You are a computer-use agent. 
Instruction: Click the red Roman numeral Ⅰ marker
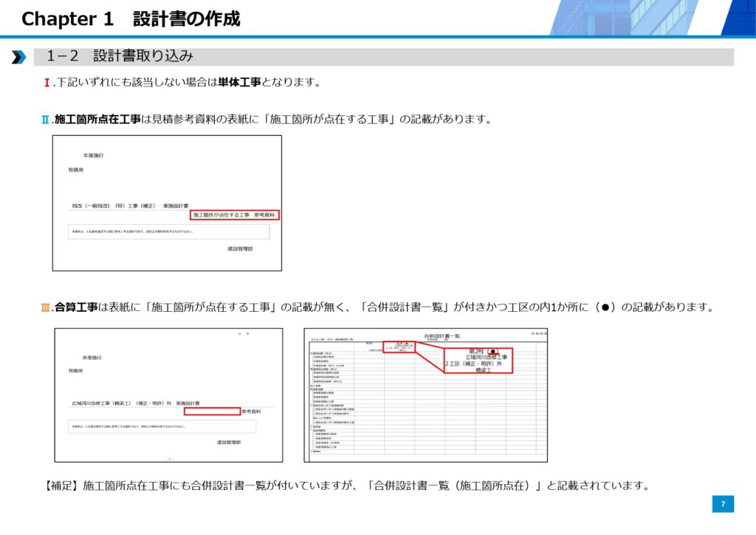click(x=47, y=82)
